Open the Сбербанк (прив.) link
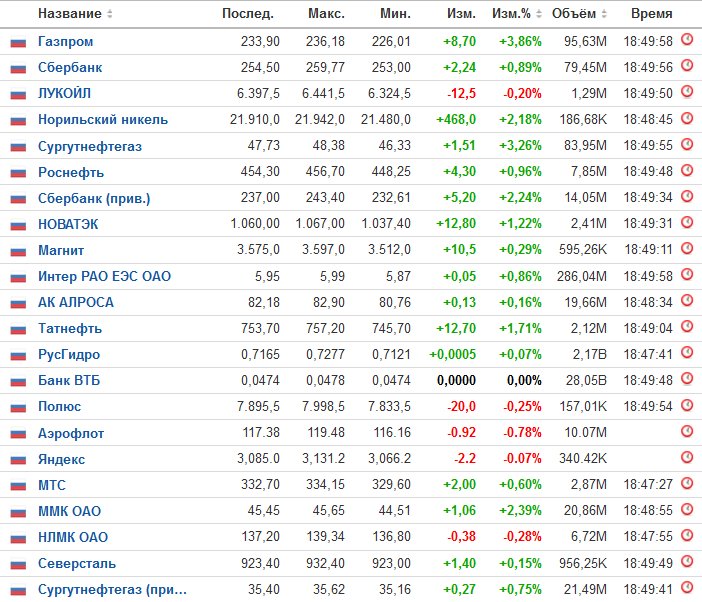Screen dimensions: 702x602 94,198
